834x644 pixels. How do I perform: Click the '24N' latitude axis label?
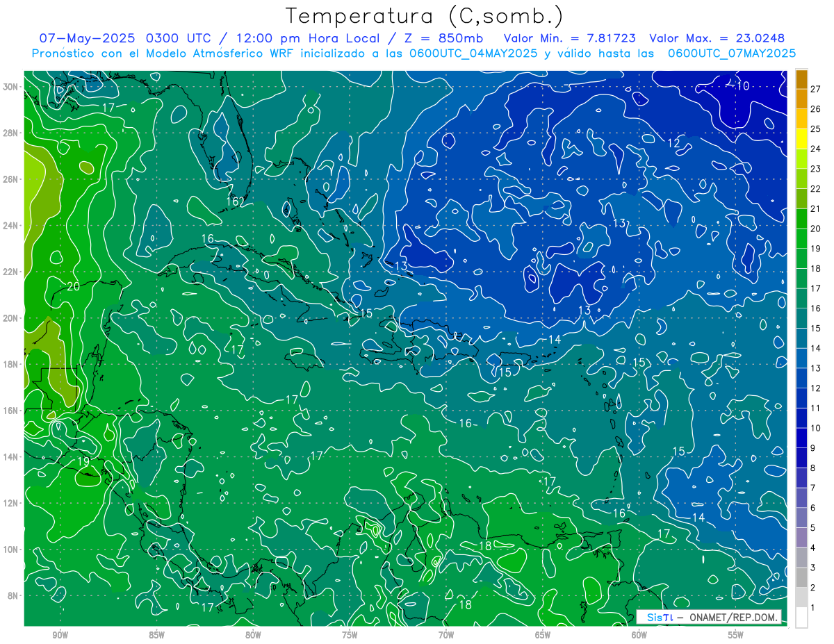(x=10, y=226)
